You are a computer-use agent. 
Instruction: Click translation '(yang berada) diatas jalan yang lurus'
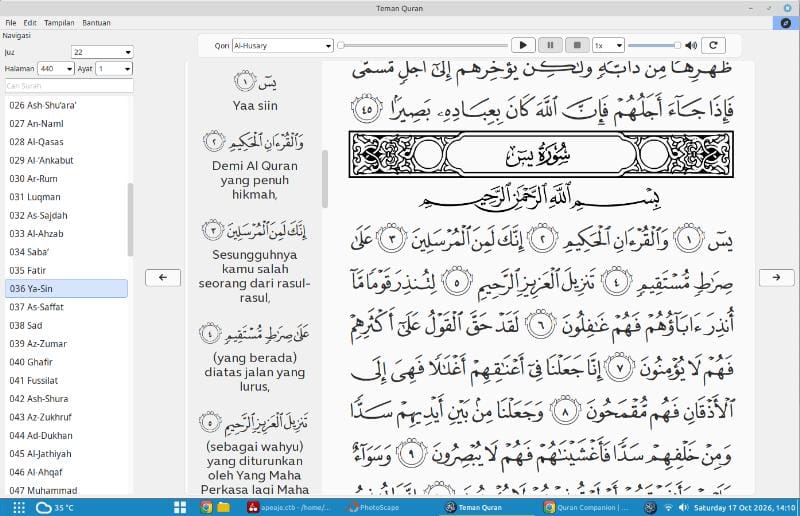tap(255, 372)
